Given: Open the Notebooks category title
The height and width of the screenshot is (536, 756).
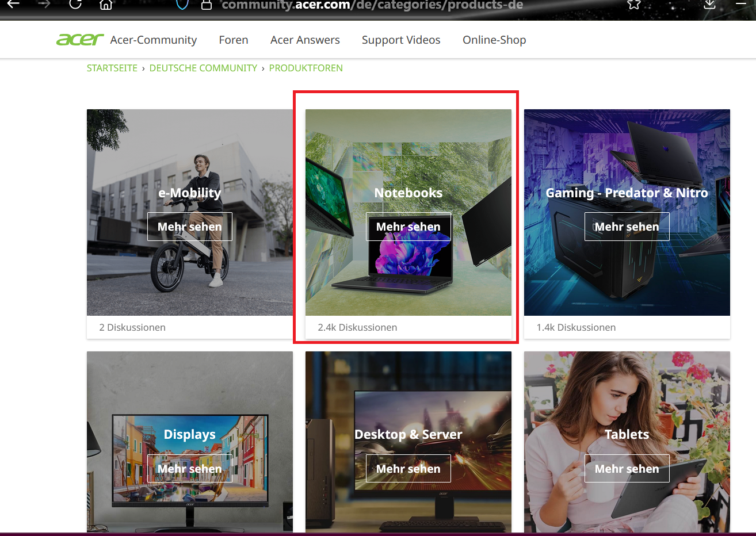Looking at the screenshot, I should pyautogui.click(x=408, y=193).
